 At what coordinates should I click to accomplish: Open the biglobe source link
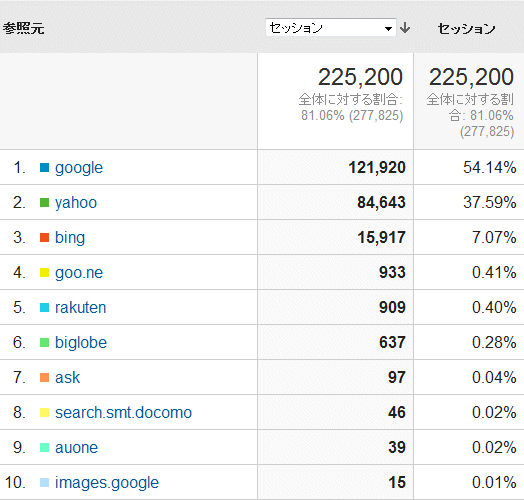click(81, 343)
